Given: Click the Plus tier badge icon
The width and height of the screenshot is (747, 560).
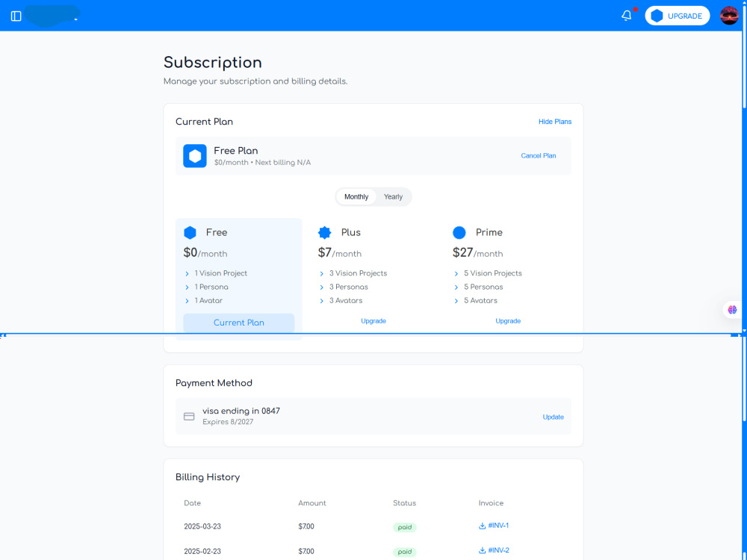Looking at the screenshot, I should (324, 232).
